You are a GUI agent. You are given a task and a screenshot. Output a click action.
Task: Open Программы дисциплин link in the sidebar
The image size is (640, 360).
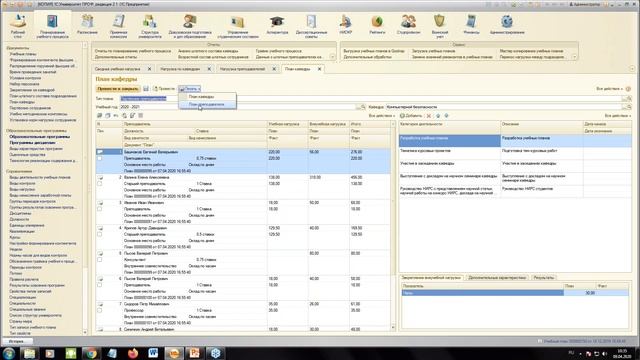click(x=32, y=143)
